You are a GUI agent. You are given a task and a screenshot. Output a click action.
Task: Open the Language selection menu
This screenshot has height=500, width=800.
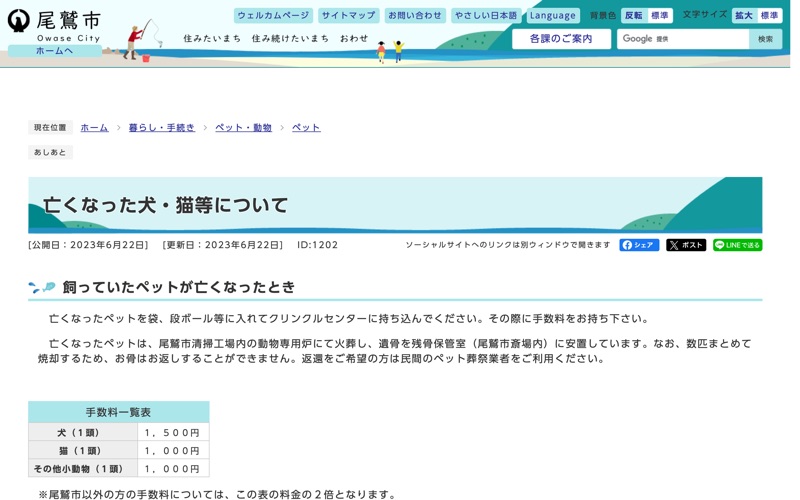coord(553,15)
